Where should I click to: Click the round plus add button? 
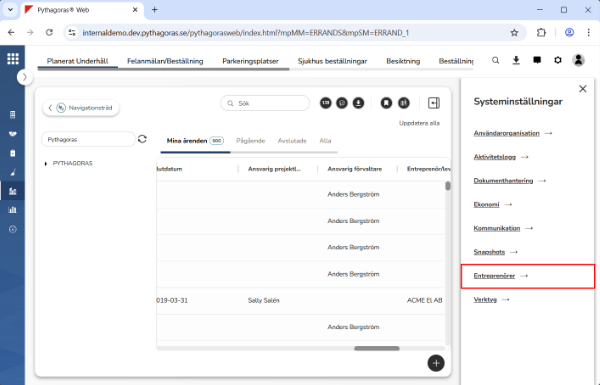tap(436, 363)
